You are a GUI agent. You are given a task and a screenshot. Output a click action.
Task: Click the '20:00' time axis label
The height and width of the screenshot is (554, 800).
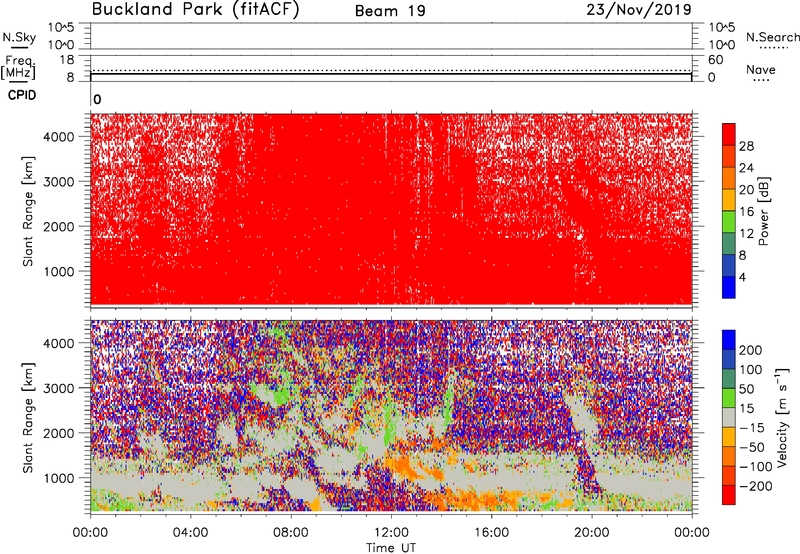pos(592,533)
